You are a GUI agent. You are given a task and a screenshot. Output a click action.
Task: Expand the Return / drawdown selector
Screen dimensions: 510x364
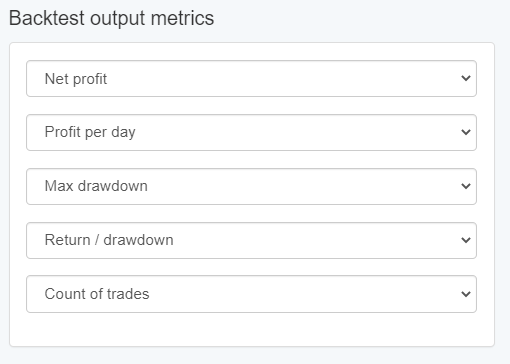251,240
